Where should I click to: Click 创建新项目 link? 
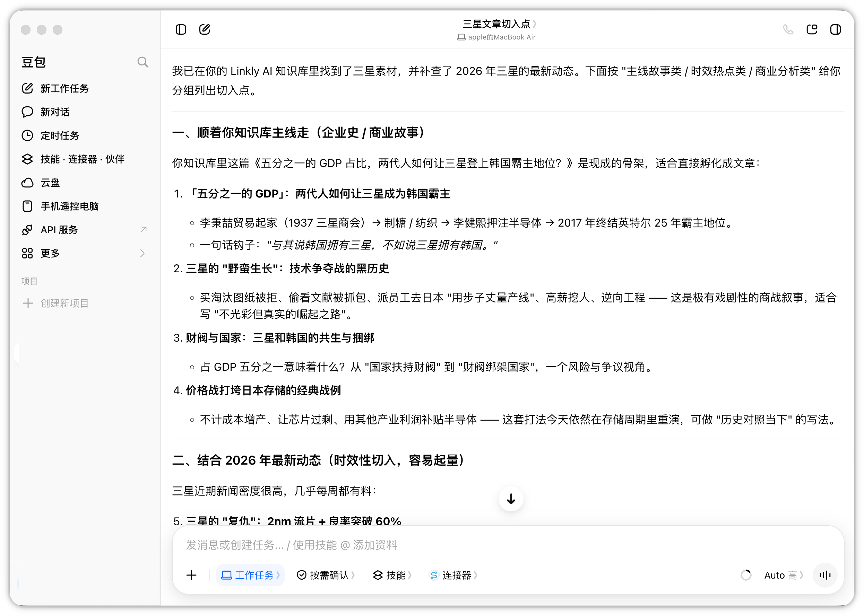point(64,303)
